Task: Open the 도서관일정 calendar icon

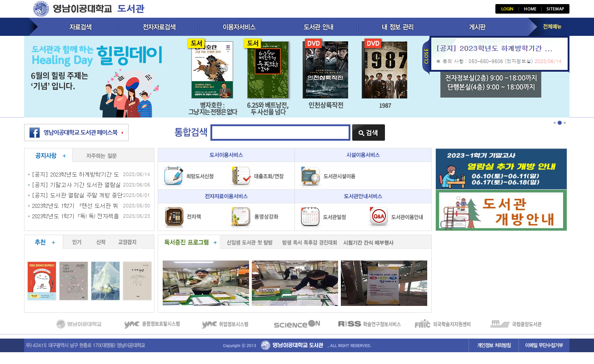Action: (x=310, y=217)
